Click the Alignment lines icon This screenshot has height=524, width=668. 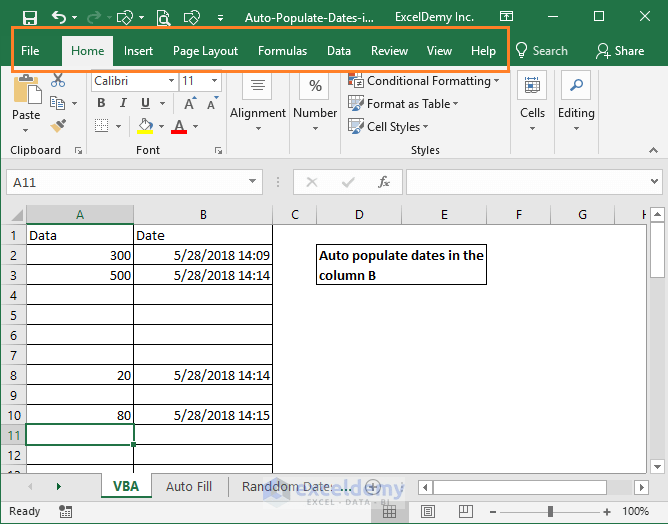[258, 85]
